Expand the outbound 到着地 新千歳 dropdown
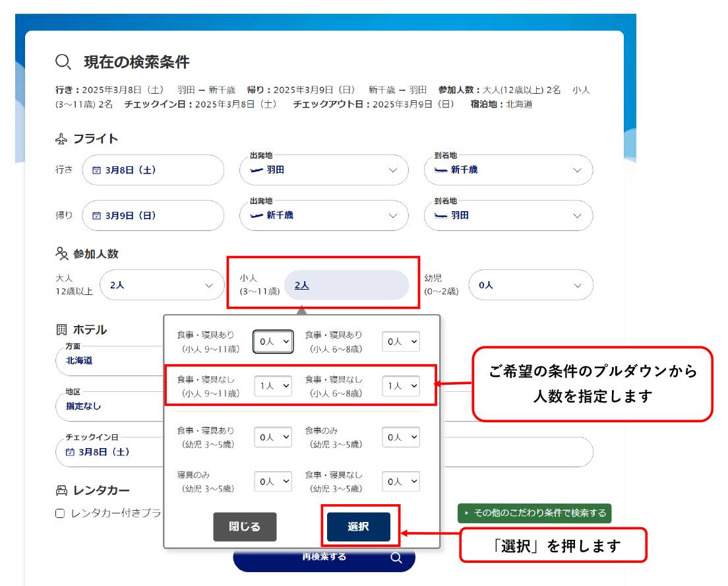728x586 pixels. (x=508, y=170)
